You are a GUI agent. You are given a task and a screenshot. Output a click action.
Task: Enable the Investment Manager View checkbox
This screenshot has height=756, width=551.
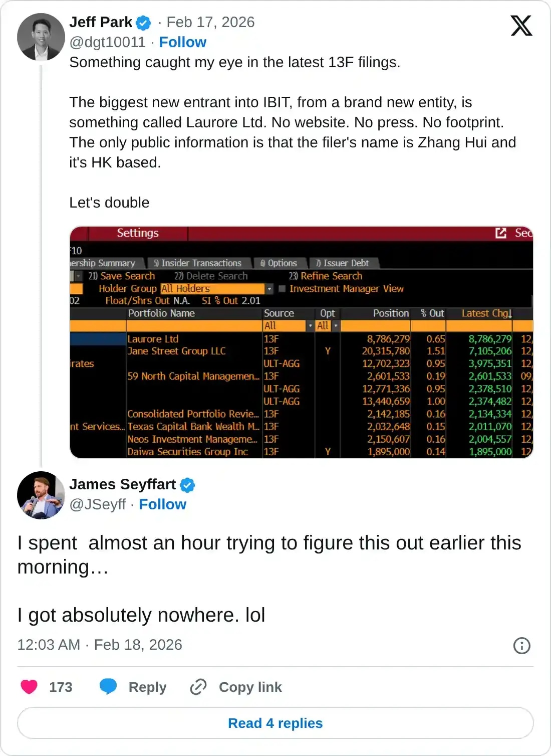[x=282, y=288]
